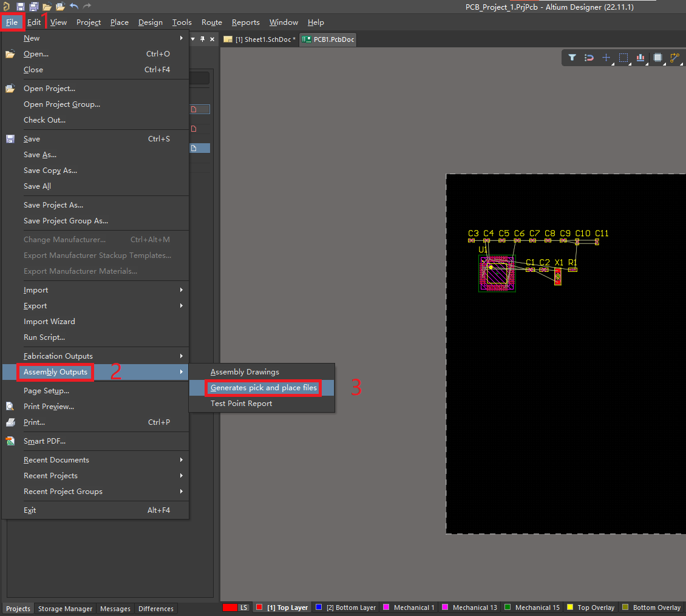The height and width of the screenshot is (616, 686).
Task: Click the LS layer set button
Action: [243, 608]
